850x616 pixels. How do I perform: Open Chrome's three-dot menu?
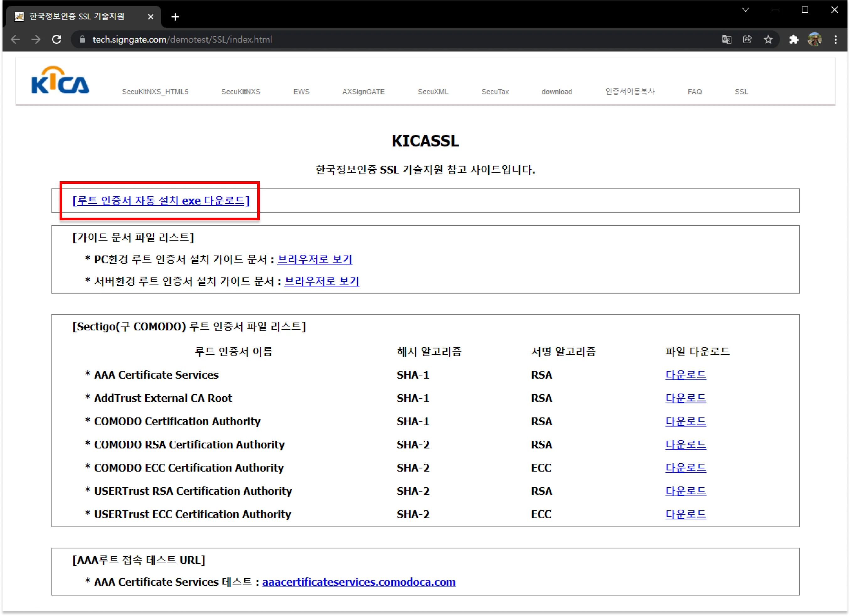[835, 39]
